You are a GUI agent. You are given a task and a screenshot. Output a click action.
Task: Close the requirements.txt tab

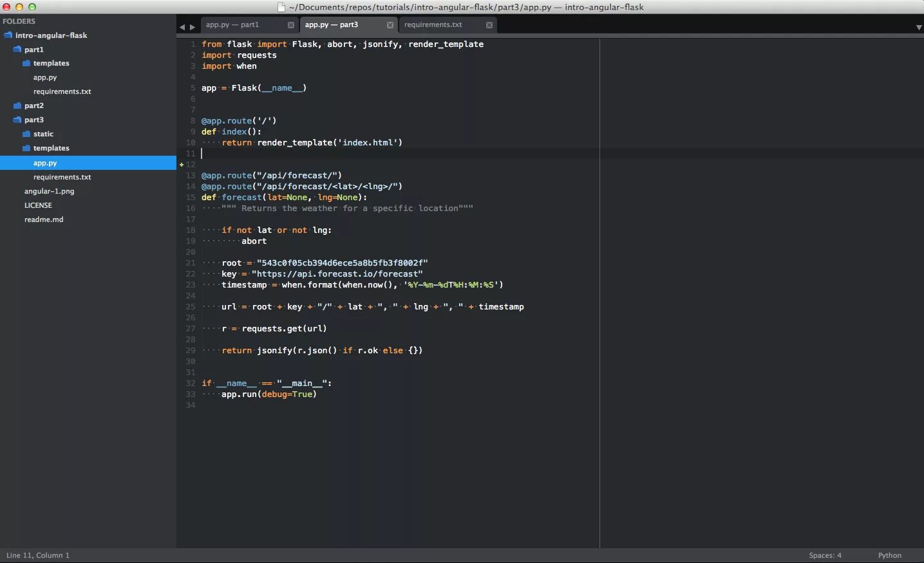click(x=489, y=25)
